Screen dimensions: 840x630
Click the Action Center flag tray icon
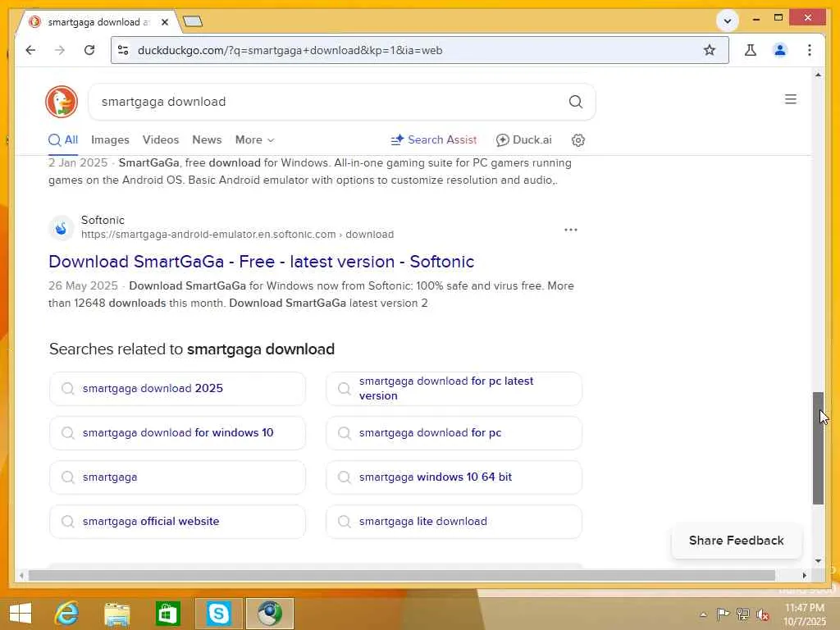[x=723, y=614]
